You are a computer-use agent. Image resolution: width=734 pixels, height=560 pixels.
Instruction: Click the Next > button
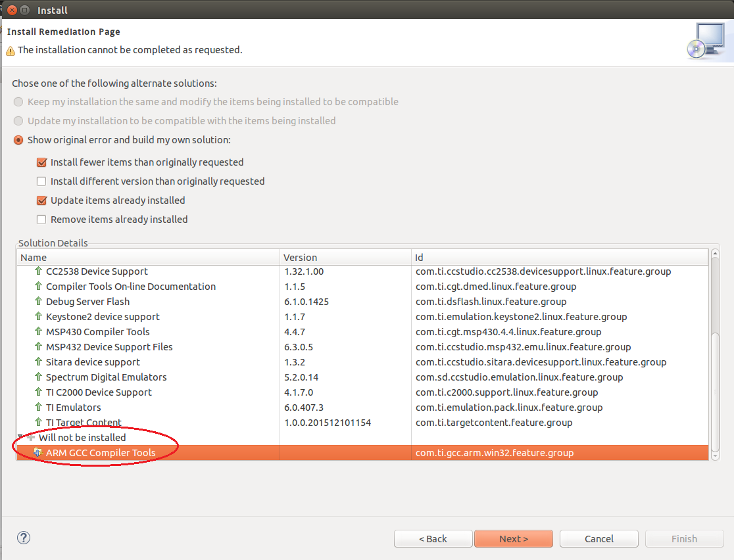pos(514,538)
